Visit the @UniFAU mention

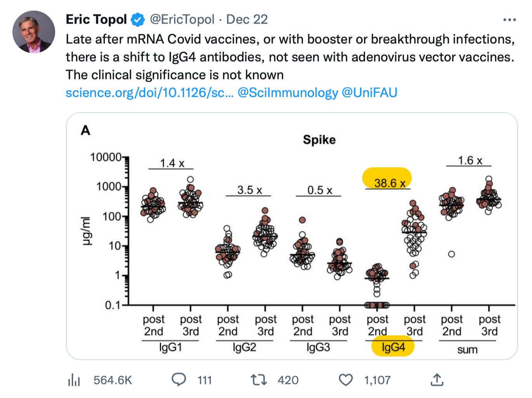pyautogui.click(x=369, y=93)
